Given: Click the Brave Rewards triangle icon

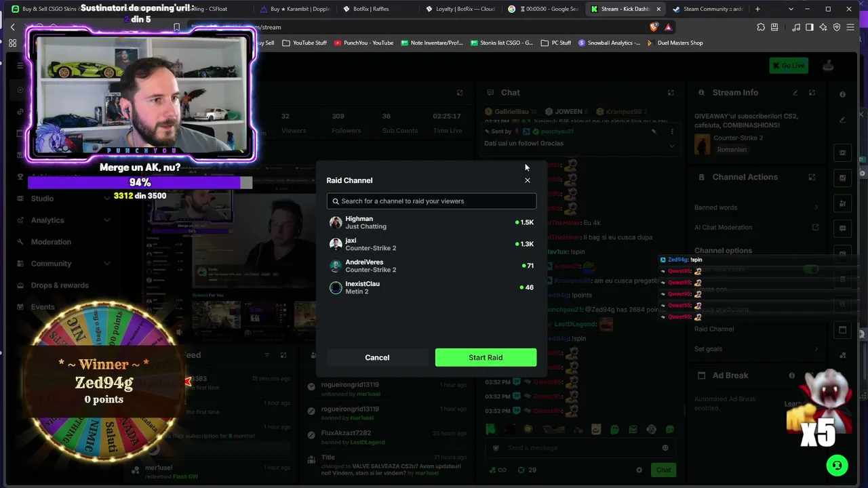Looking at the screenshot, I should tap(668, 27).
